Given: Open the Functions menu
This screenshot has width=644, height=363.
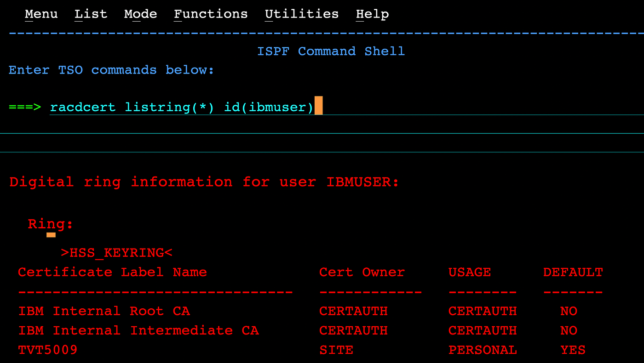Looking at the screenshot, I should pos(211,14).
